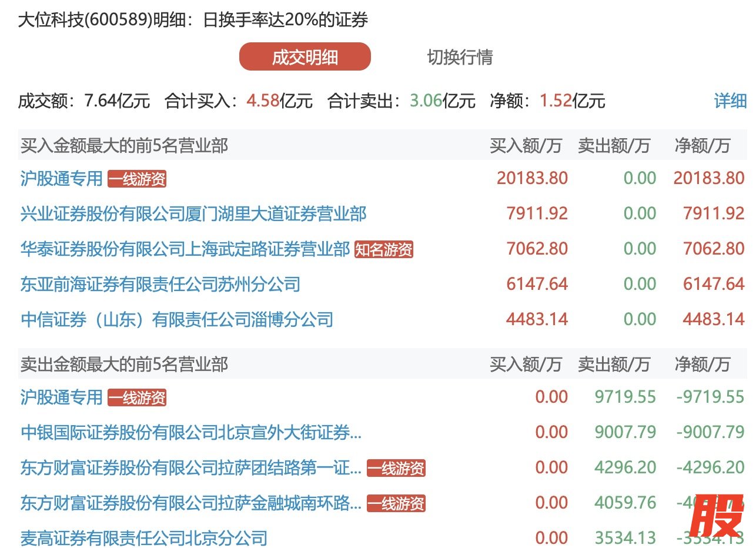Open 东方财富证券 拉萨团结路 branch link
Screen dimensions: 756x548
[x=191, y=468]
